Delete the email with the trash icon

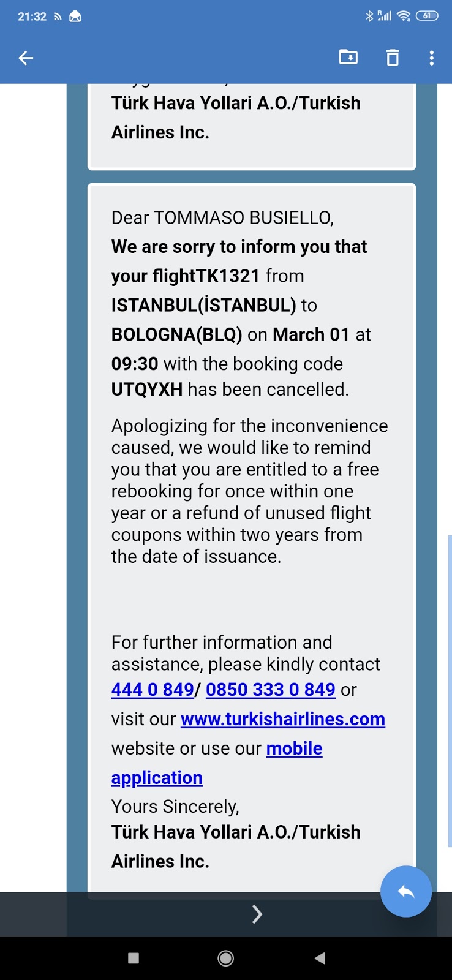point(393,58)
